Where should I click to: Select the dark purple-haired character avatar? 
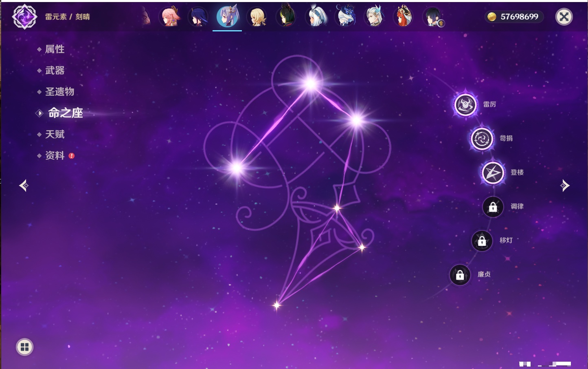pos(198,17)
